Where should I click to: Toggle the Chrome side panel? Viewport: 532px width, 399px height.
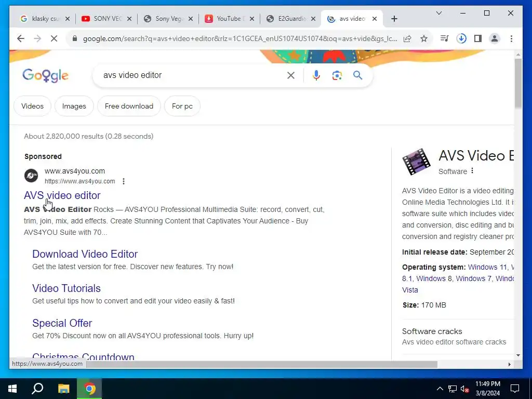(478, 38)
